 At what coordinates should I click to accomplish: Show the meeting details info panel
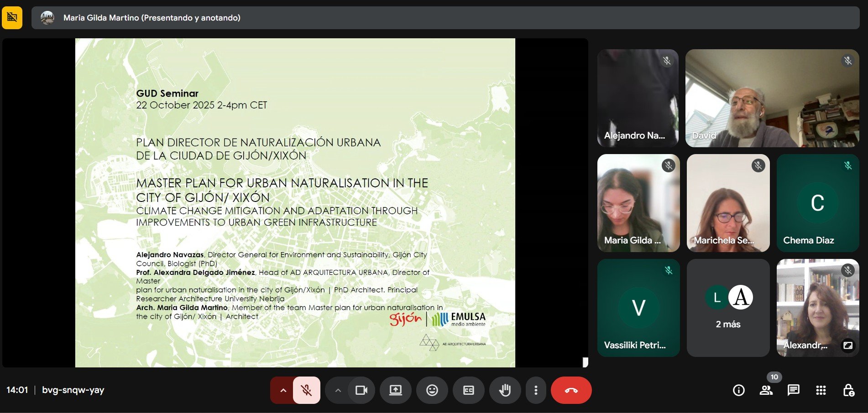(x=738, y=391)
